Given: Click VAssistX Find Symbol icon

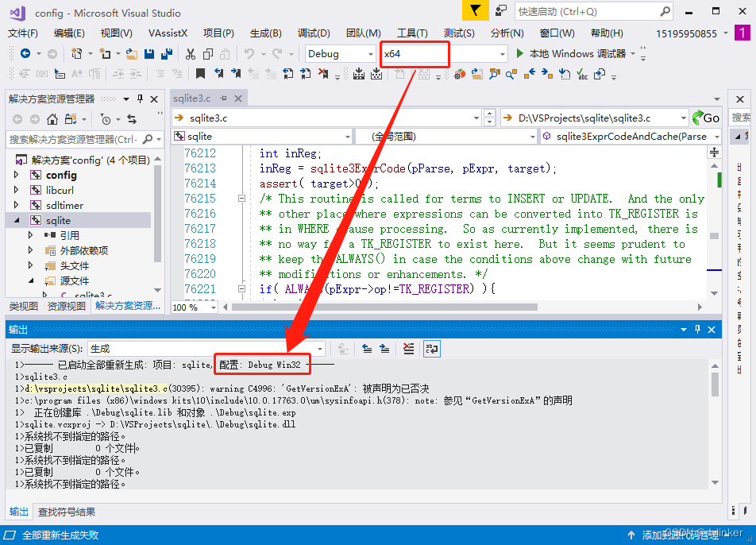Looking at the screenshot, I should 494,74.
